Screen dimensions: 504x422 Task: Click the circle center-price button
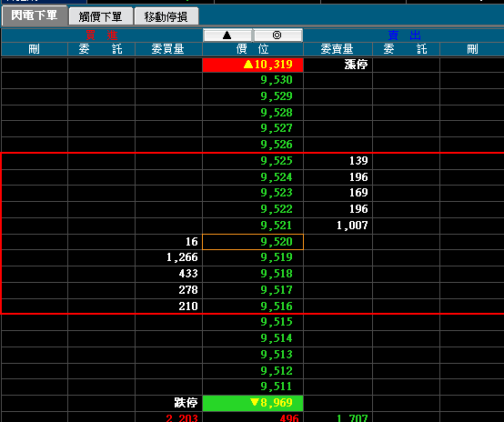pos(277,35)
